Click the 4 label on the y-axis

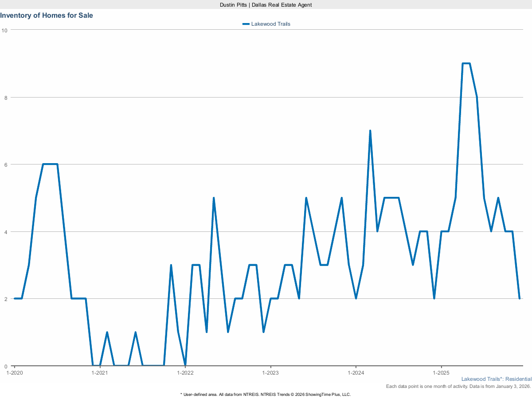6,232
